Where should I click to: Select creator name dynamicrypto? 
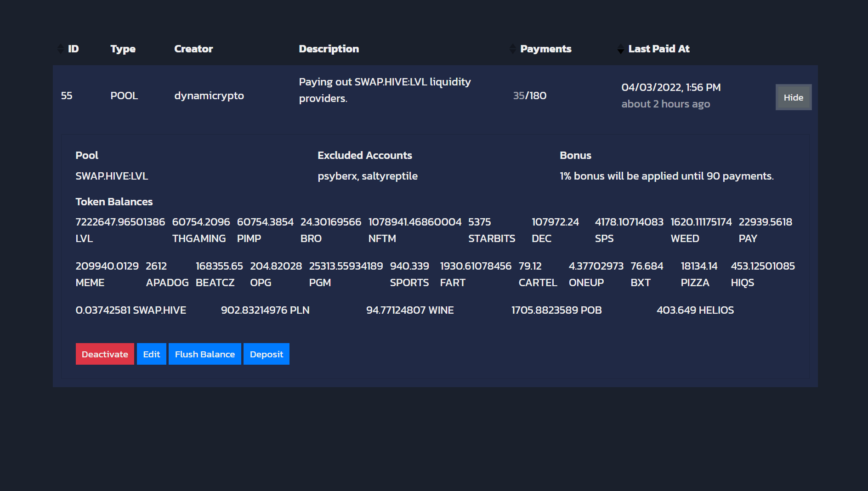[209, 96]
